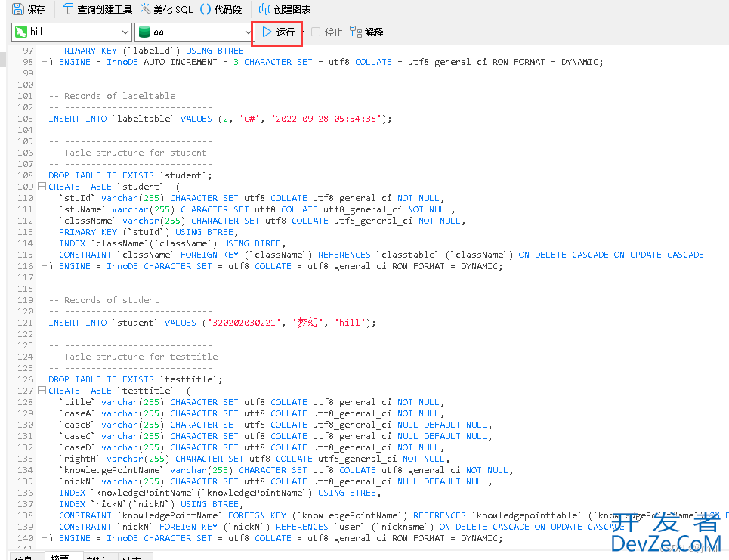The height and width of the screenshot is (560, 729).
Task: Click the INSERT INTO `student` VALUES statement
Action: 212,323
